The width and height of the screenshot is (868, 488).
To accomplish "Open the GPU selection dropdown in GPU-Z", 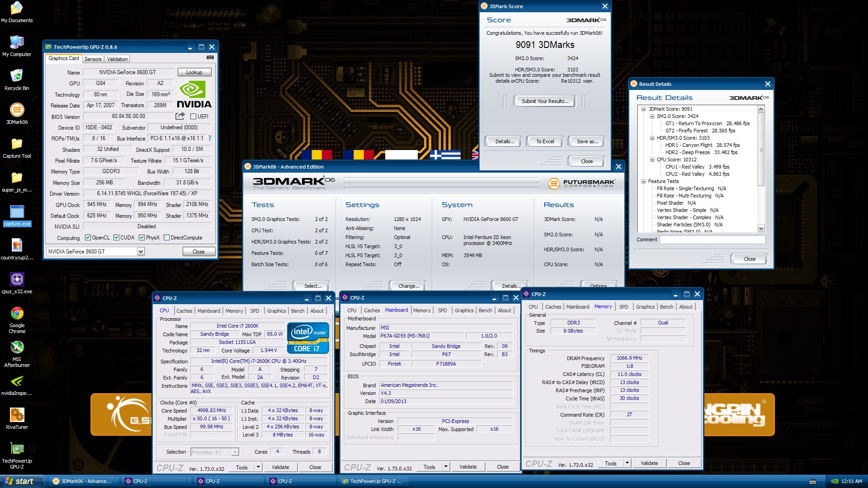I will [x=141, y=252].
